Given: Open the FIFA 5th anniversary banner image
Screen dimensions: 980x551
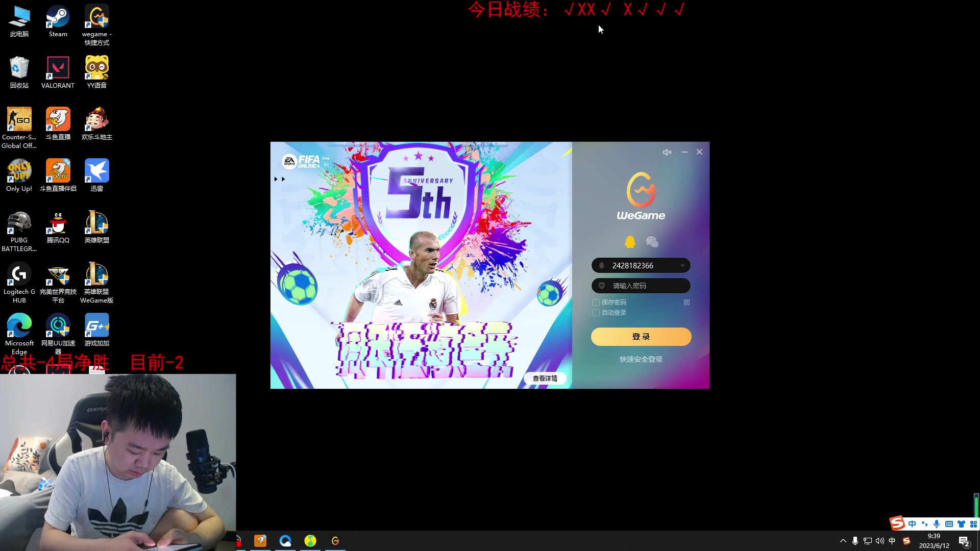Looking at the screenshot, I should pyautogui.click(x=421, y=265).
